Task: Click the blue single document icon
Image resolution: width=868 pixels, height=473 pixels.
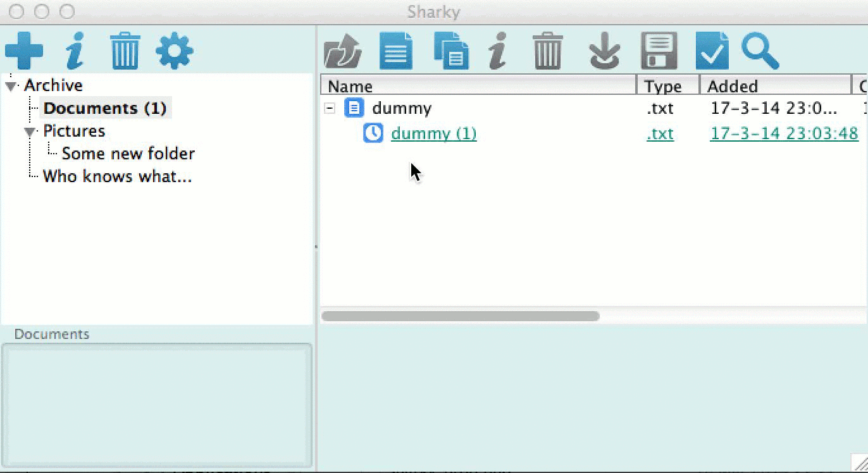Action: point(395,51)
